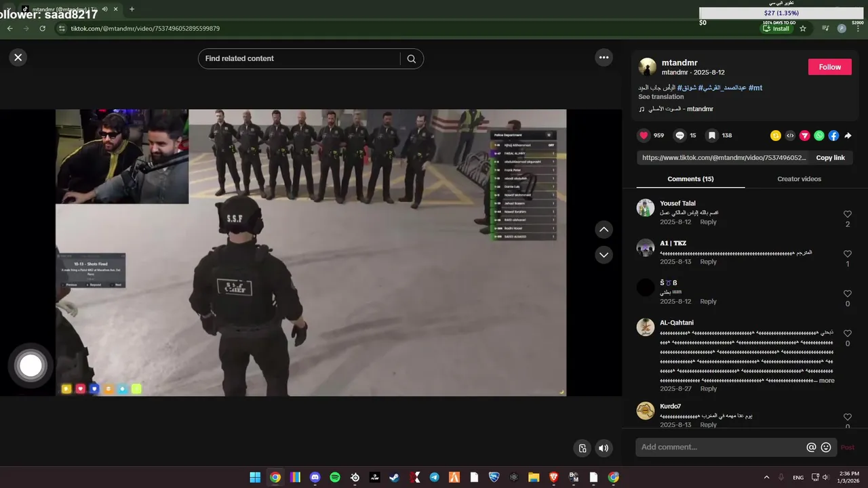Insert mention with @ icon

(811, 447)
